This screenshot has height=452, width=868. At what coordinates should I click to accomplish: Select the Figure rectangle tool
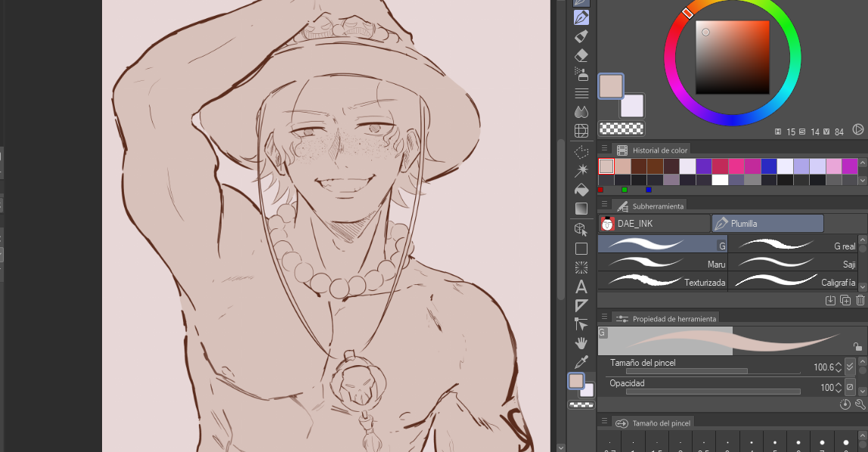click(x=581, y=249)
